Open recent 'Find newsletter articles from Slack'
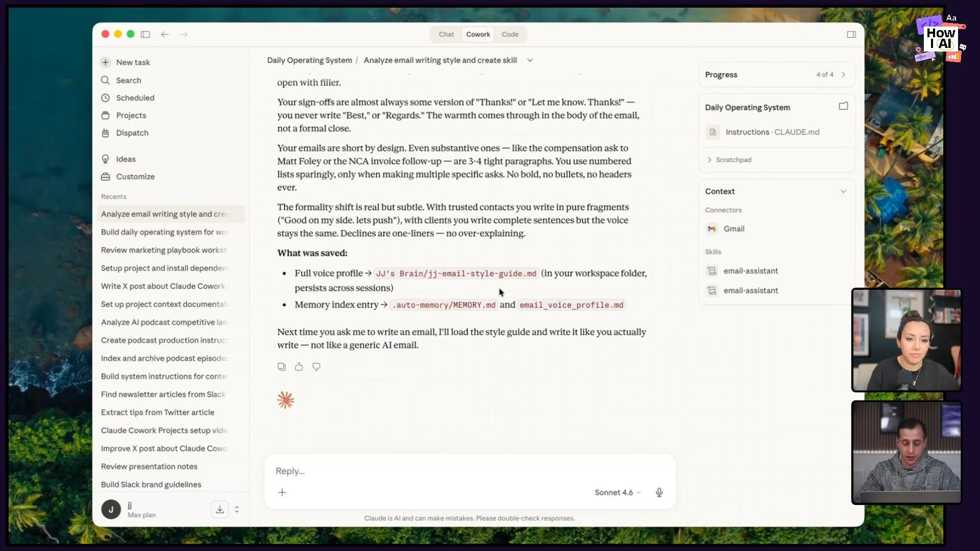Image resolution: width=980 pixels, height=551 pixels. 164,394
